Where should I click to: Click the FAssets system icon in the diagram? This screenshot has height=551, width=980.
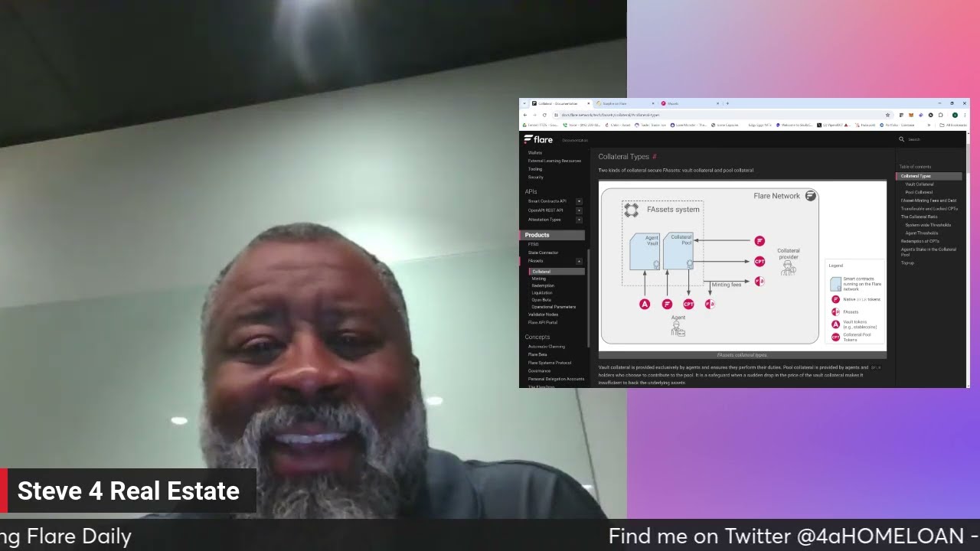[x=632, y=210]
